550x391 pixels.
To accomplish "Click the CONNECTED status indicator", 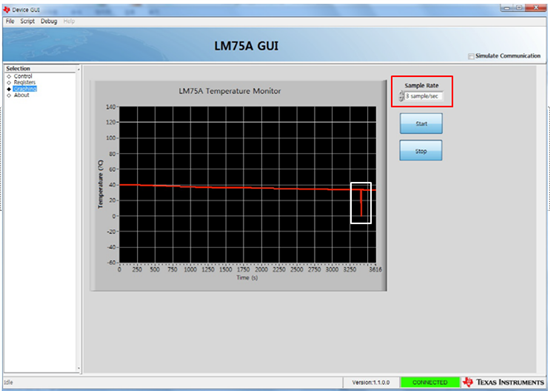I will coord(430,382).
